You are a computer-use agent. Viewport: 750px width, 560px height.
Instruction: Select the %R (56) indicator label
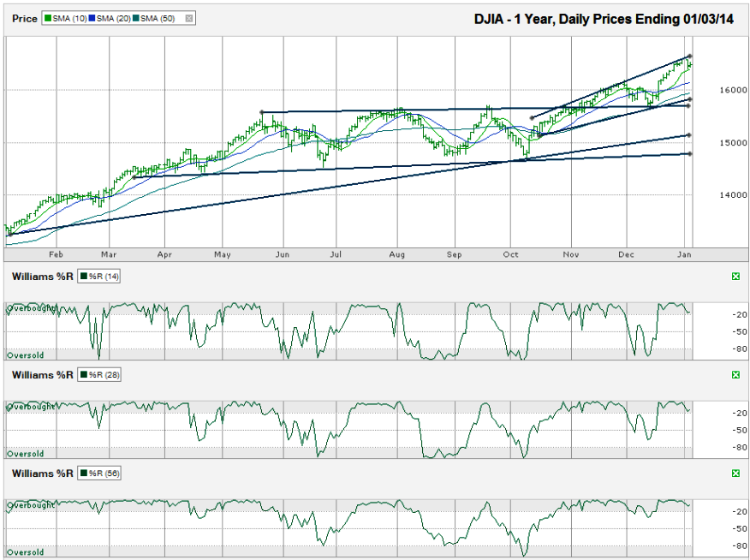click(104, 474)
